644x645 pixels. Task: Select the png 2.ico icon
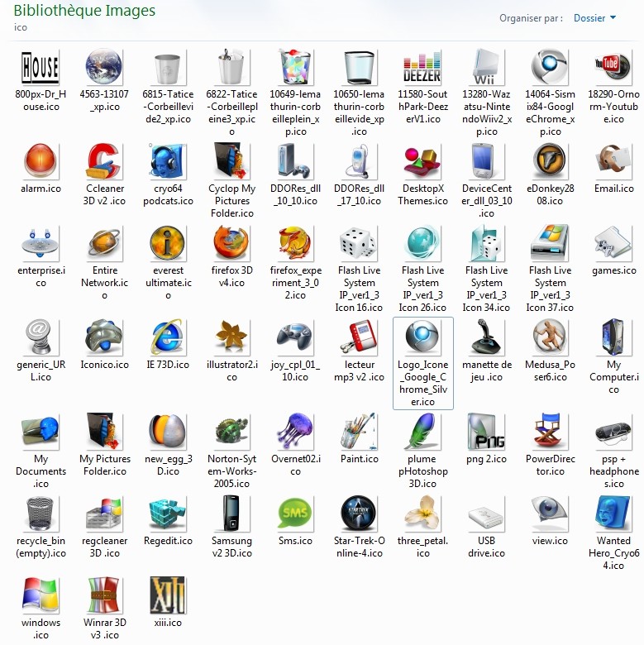(486, 432)
